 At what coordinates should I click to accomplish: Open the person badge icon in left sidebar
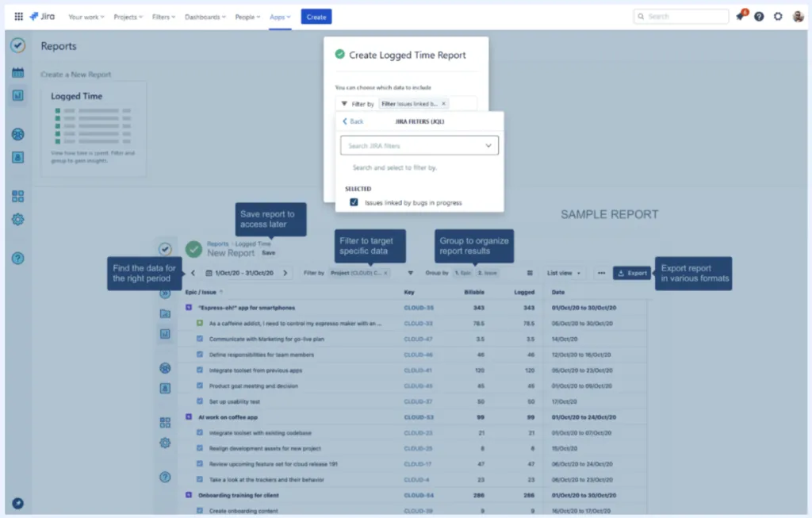17,157
